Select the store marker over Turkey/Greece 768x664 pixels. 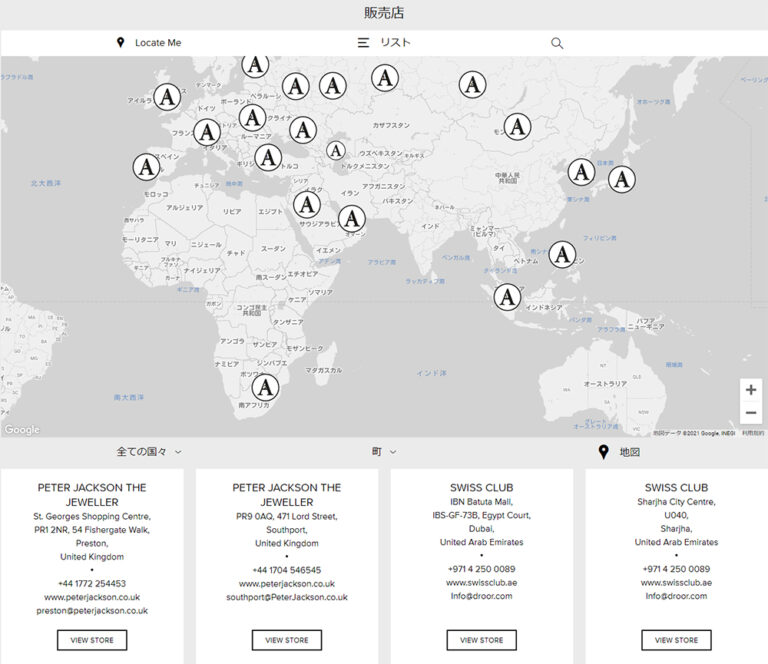(268, 158)
